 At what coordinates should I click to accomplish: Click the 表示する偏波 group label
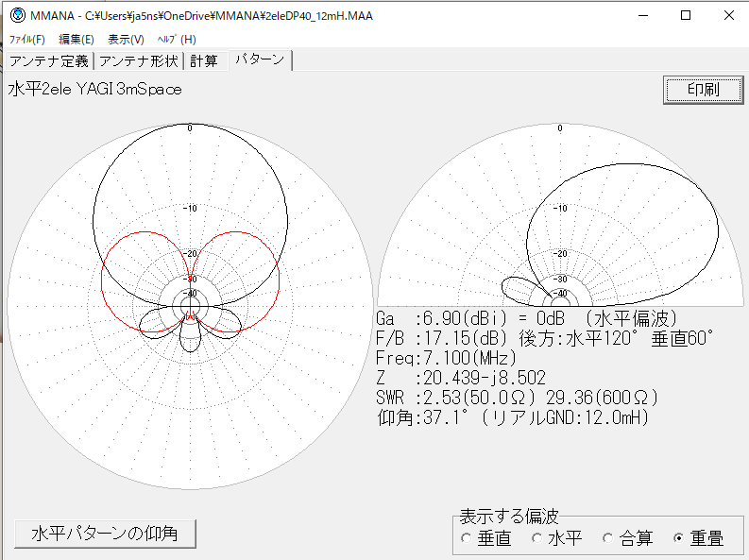(x=509, y=516)
